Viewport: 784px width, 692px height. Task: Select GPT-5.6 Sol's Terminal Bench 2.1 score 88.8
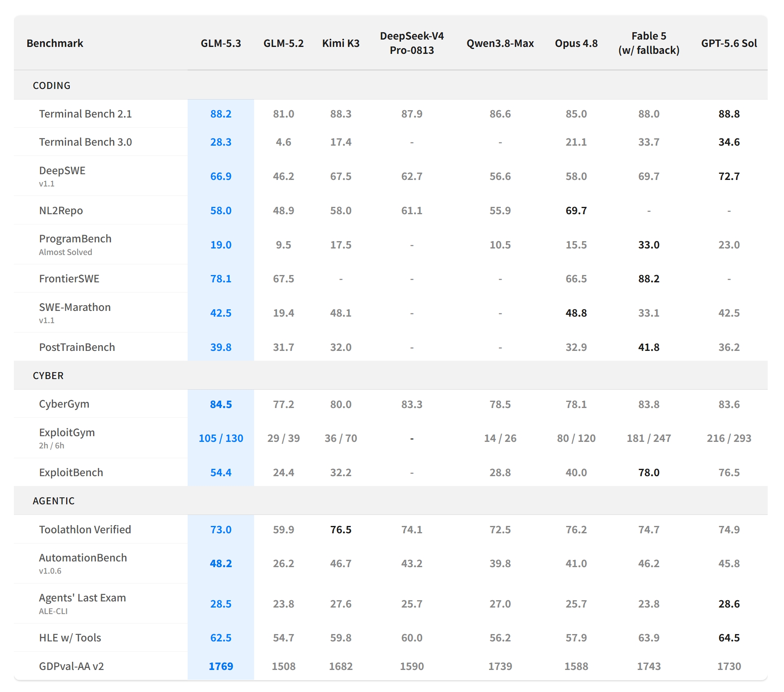[729, 114]
